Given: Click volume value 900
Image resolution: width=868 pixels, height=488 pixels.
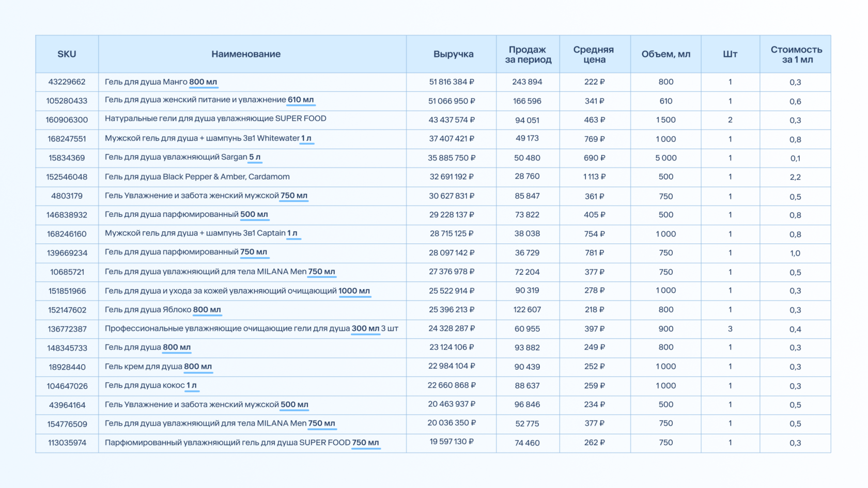Looking at the screenshot, I should [665, 329].
